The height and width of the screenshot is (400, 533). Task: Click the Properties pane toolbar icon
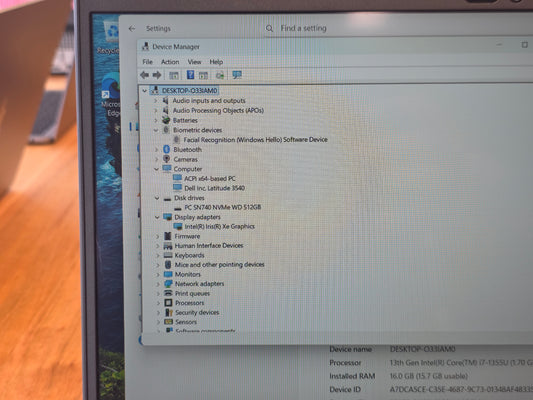coord(203,75)
